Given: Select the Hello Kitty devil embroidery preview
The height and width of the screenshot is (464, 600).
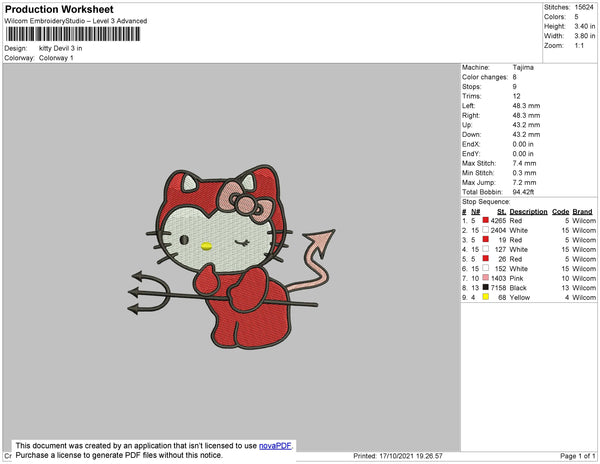Looking at the screenshot, I should pyautogui.click(x=232, y=256).
